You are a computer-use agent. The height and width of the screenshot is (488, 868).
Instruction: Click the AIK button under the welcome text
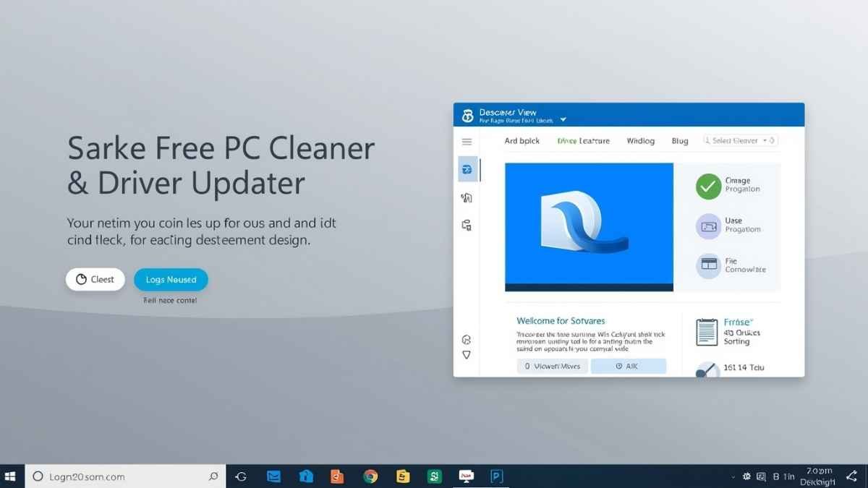pos(628,366)
